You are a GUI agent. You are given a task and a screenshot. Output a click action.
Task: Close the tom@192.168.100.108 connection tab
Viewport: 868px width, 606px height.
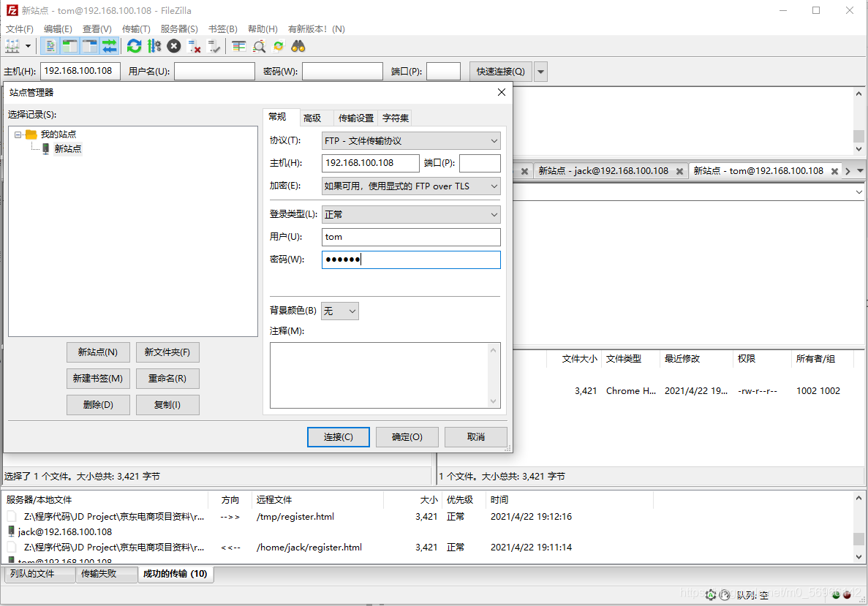click(x=834, y=172)
